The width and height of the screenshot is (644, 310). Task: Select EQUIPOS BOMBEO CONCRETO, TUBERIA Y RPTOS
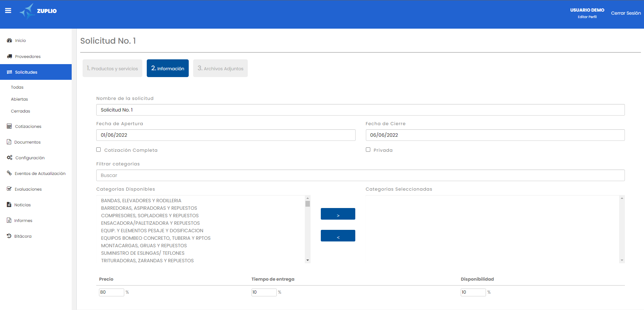click(156, 238)
